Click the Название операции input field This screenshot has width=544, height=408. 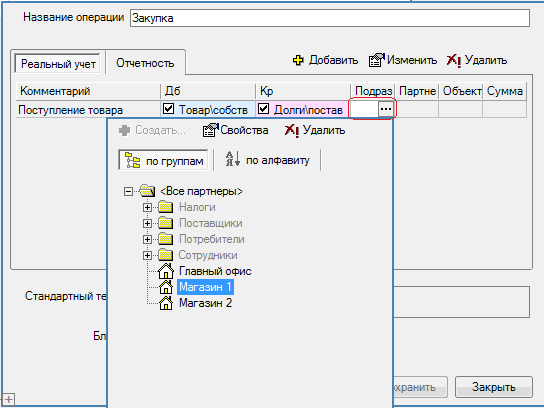(330, 18)
